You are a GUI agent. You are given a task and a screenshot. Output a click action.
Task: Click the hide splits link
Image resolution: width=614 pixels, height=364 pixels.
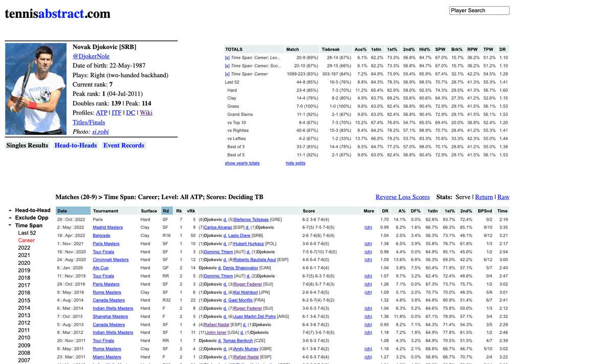296,163
